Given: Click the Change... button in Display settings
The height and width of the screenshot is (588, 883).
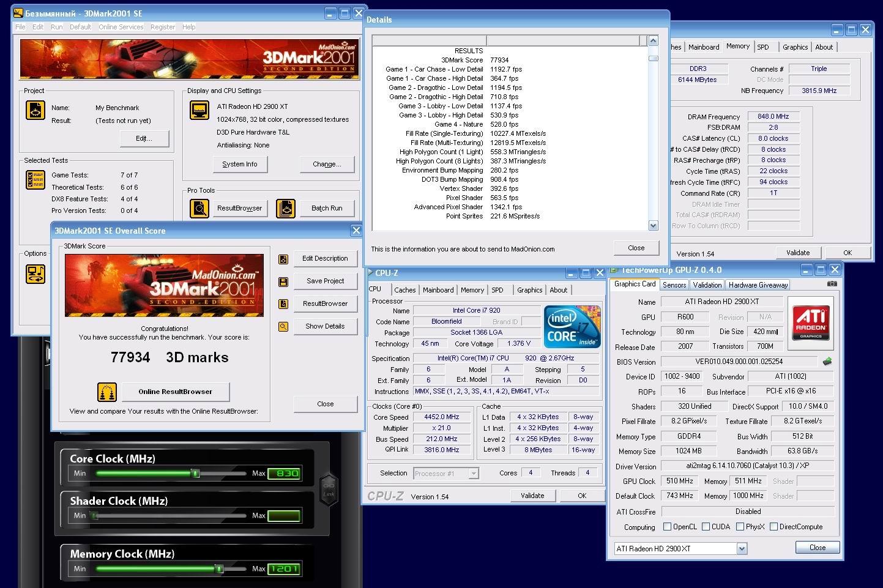Looking at the screenshot, I should tap(326, 164).
